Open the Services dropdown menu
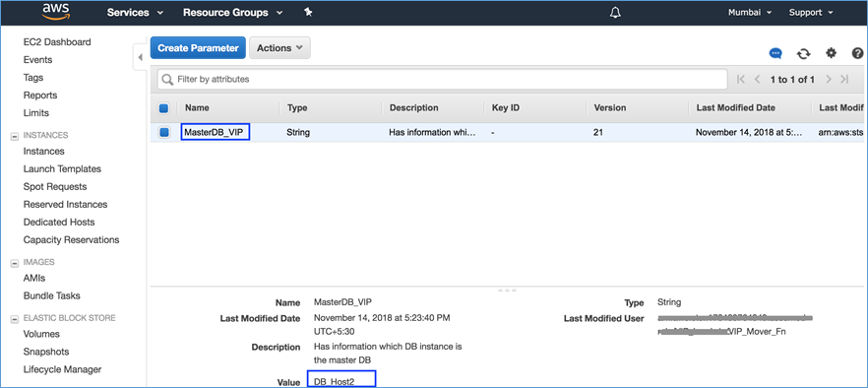Image resolution: width=868 pixels, height=388 pixels. (135, 12)
